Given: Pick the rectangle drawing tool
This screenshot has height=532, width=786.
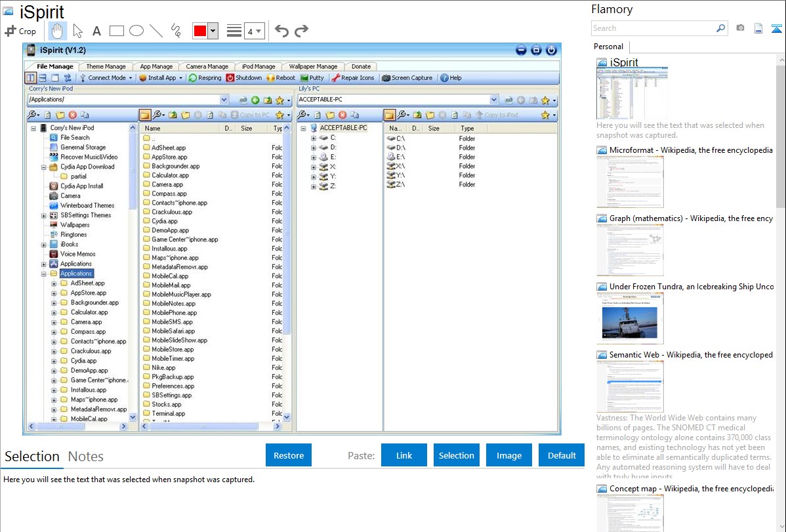Looking at the screenshot, I should [116, 31].
